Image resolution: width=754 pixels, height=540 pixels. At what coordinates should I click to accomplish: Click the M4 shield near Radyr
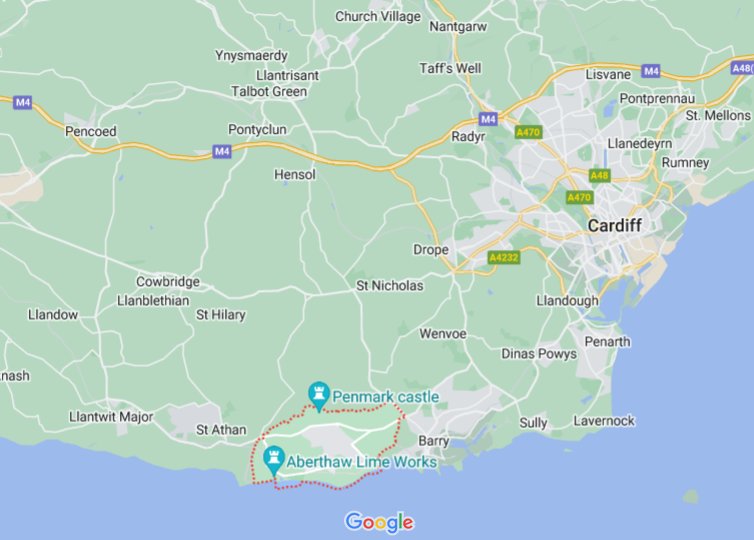488,119
